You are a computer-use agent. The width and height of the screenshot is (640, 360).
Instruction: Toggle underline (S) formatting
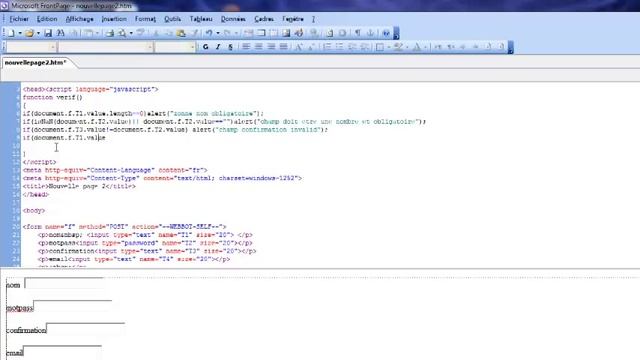pos(230,47)
